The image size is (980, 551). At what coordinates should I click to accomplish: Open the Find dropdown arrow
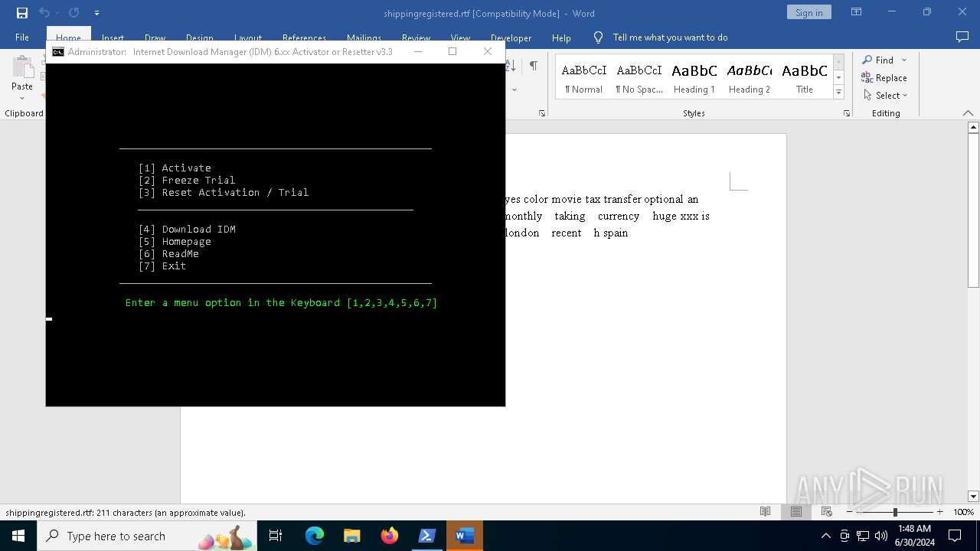pyautogui.click(x=904, y=60)
